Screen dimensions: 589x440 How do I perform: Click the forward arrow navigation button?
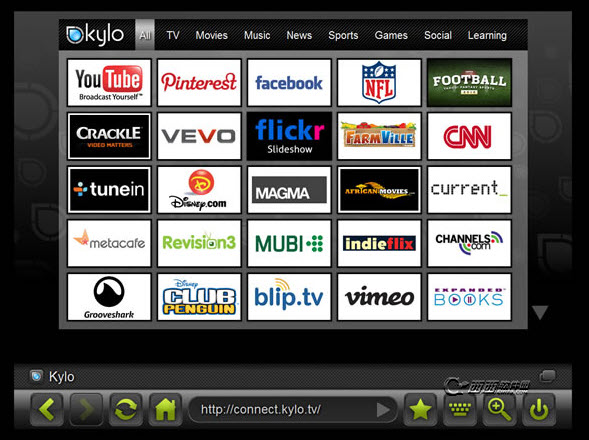click(86, 409)
